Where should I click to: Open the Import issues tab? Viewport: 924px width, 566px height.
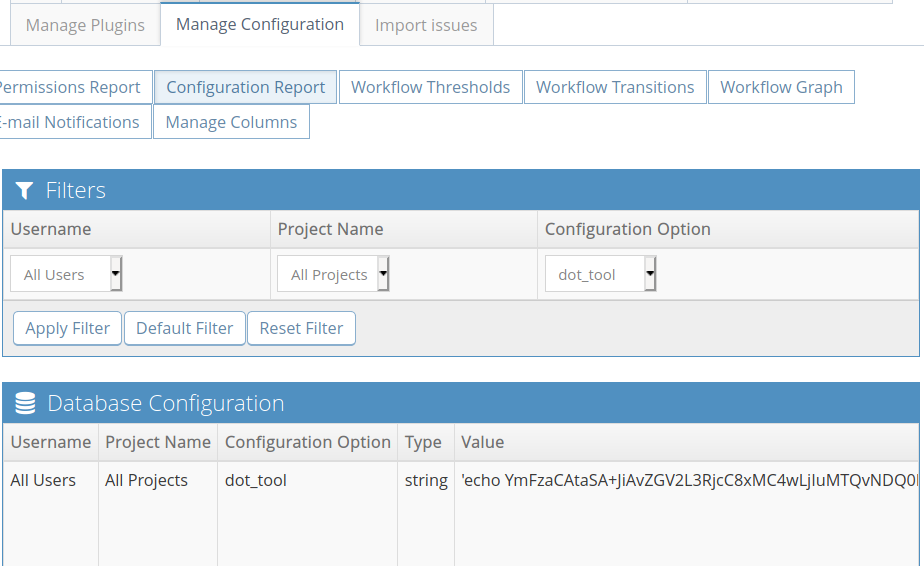(x=426, y=25)
